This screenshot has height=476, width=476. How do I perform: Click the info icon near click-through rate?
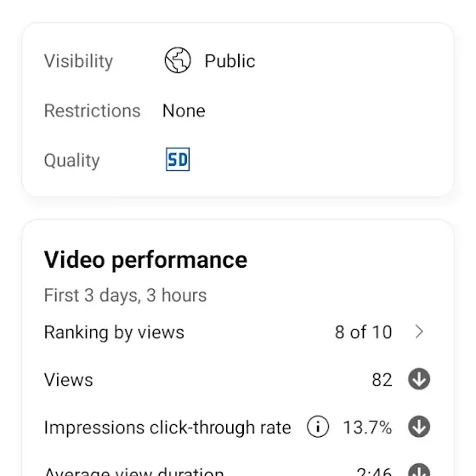click(318, 427)
